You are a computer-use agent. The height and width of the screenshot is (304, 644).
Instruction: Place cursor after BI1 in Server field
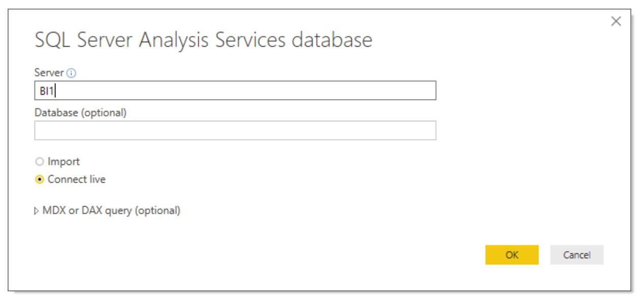coord(55,91)
